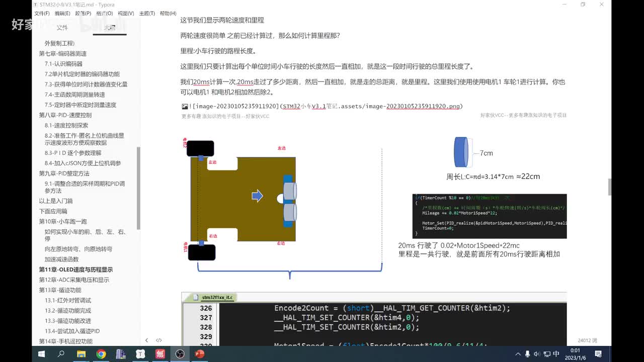The height and width of the screenshot is (362, 644).
Task: Click the text 里程:小车行驶的路程长度。
Action: coord(219,51)
